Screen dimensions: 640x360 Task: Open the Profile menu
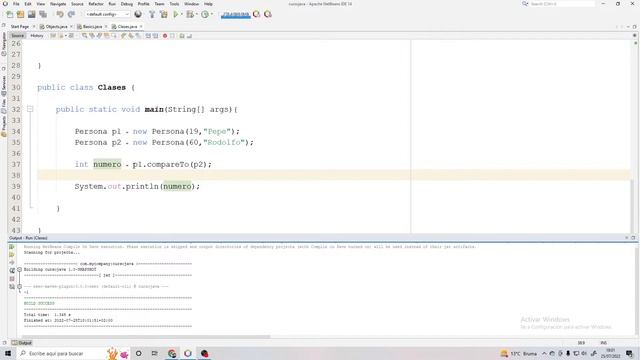tap(143, 4)
